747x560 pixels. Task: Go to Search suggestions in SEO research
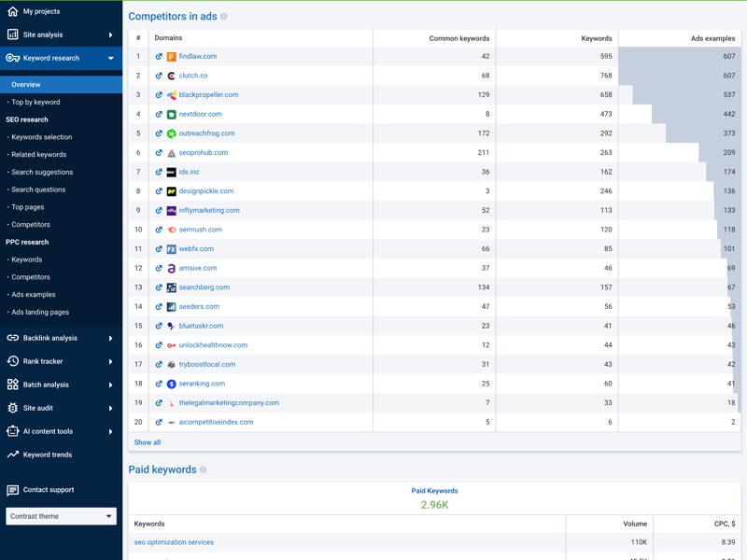(42, 172)
